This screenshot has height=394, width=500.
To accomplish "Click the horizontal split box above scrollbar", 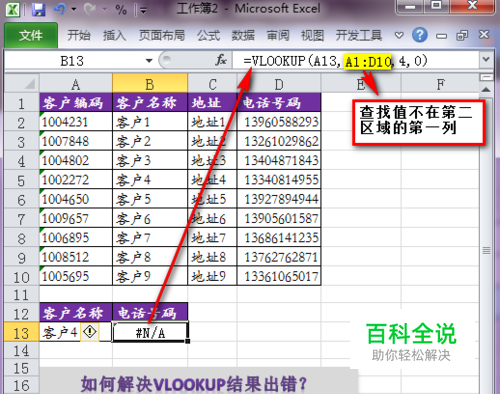I will 486,77.
